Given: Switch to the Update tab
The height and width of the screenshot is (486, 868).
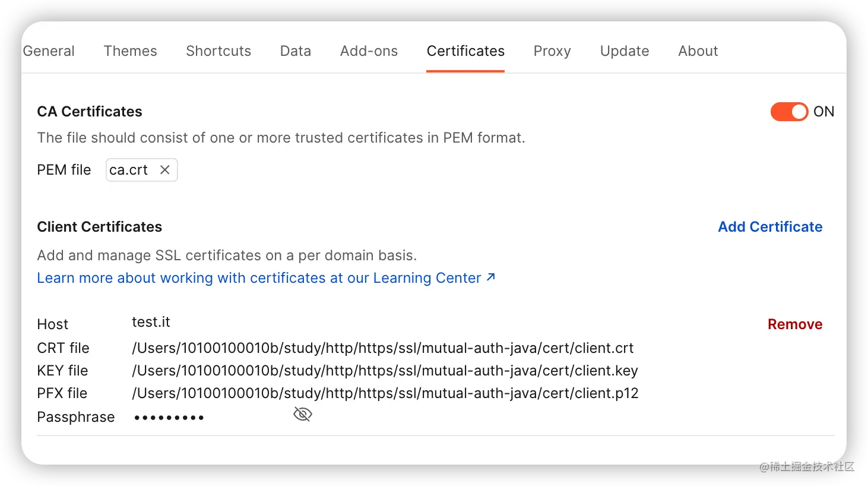Looking at the screenshot, I should click(x=625, y=51).
